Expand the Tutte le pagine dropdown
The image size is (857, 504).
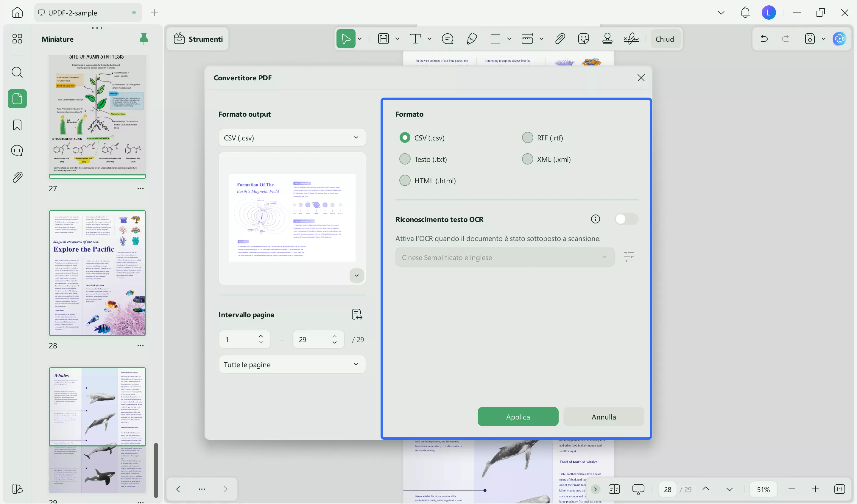tap(292, 364)
